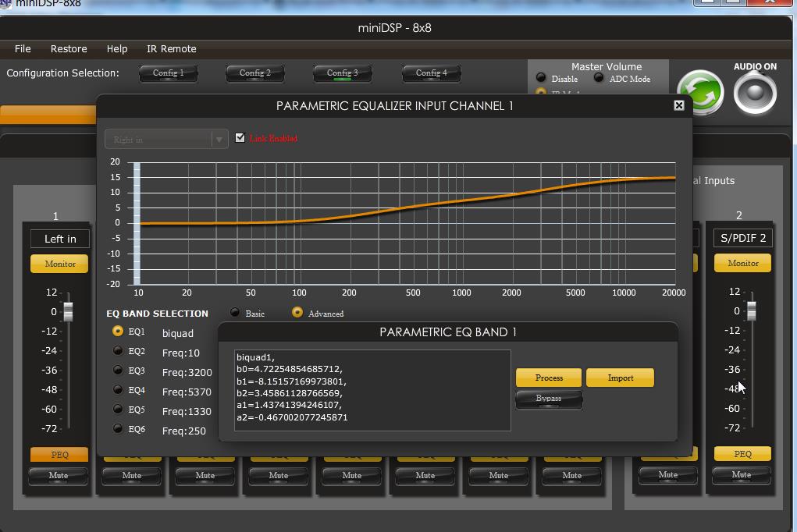The height and width of the screenshot is (532, 797).
Task: Close the Parametric Equalizer dialog
Action: point(678,105)
